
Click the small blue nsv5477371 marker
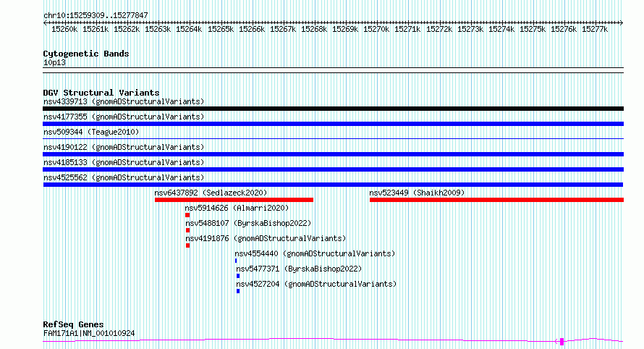pyautogui.click(x=238, y=276)
